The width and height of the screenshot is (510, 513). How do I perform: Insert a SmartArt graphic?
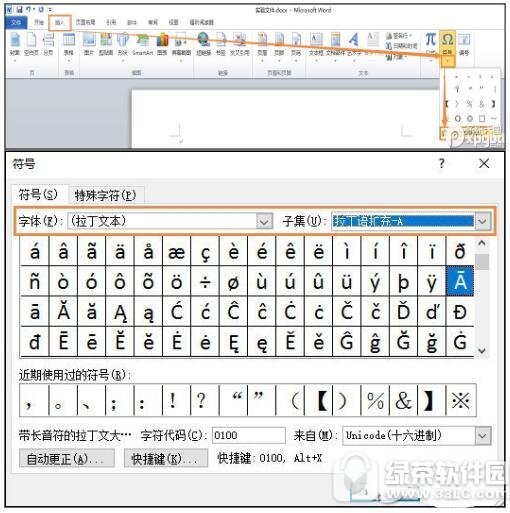coord(143,43)
